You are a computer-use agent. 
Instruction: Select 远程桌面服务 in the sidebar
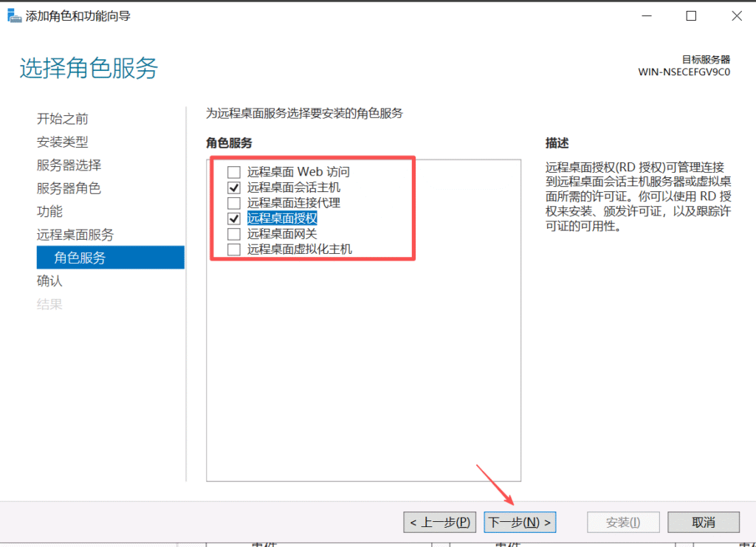(75, 235)
